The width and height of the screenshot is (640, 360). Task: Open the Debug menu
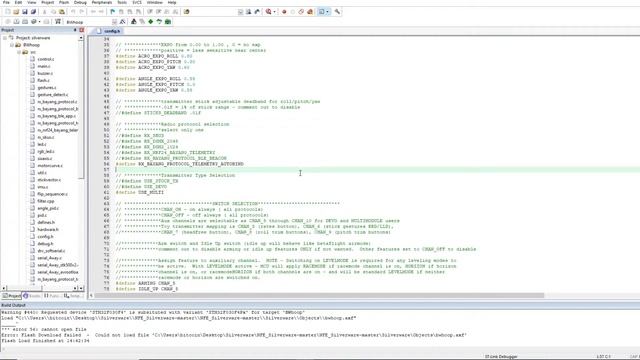80,2
